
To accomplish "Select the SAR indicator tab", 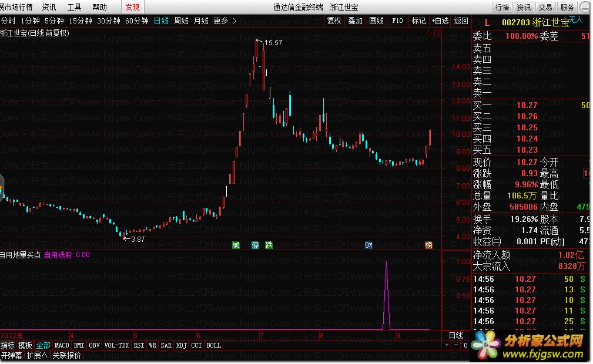I will tap(166, 345).
